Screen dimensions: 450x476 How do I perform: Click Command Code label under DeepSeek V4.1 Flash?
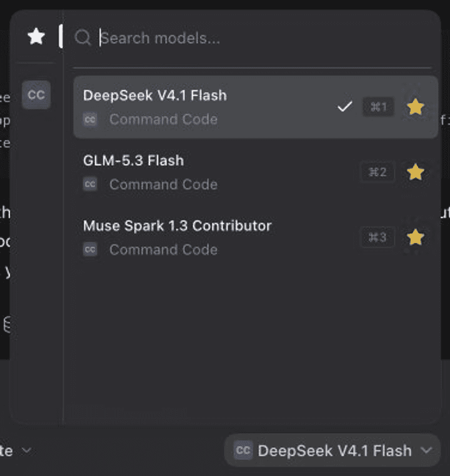tap(163, 119)
